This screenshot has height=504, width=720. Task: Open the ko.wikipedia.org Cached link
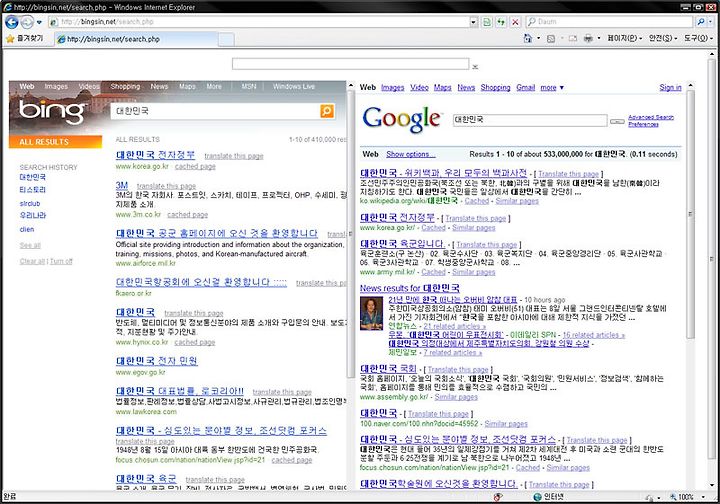click(477, 201)
